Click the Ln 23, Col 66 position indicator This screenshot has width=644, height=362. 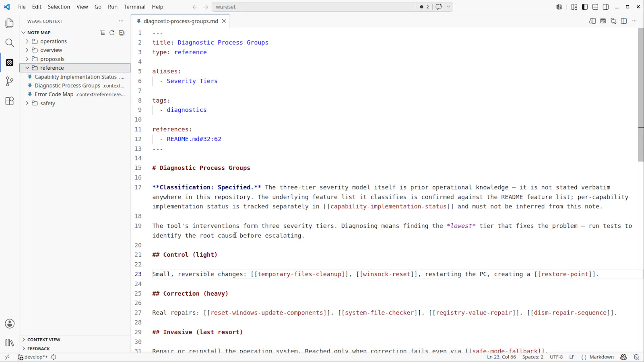(x=501, y=357)
